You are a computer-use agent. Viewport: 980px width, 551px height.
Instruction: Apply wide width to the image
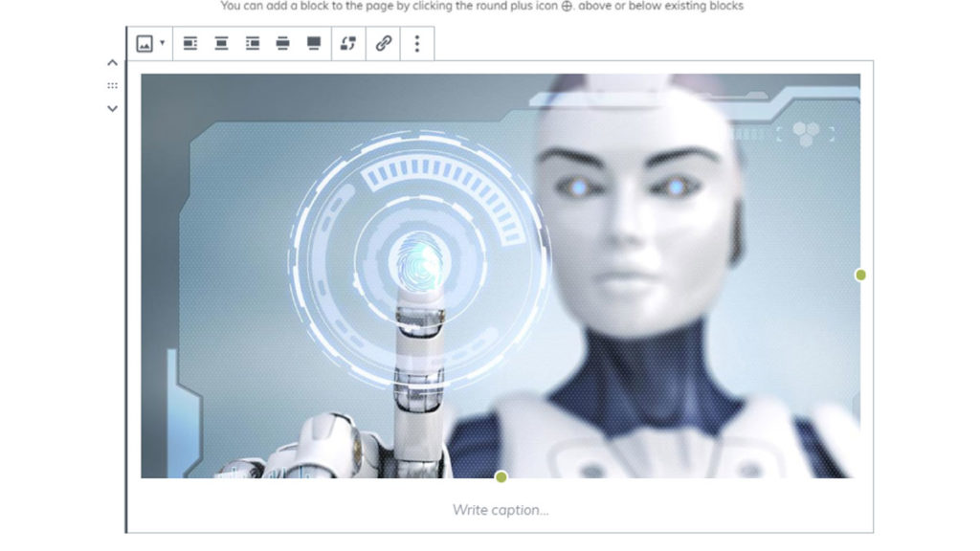283,44
